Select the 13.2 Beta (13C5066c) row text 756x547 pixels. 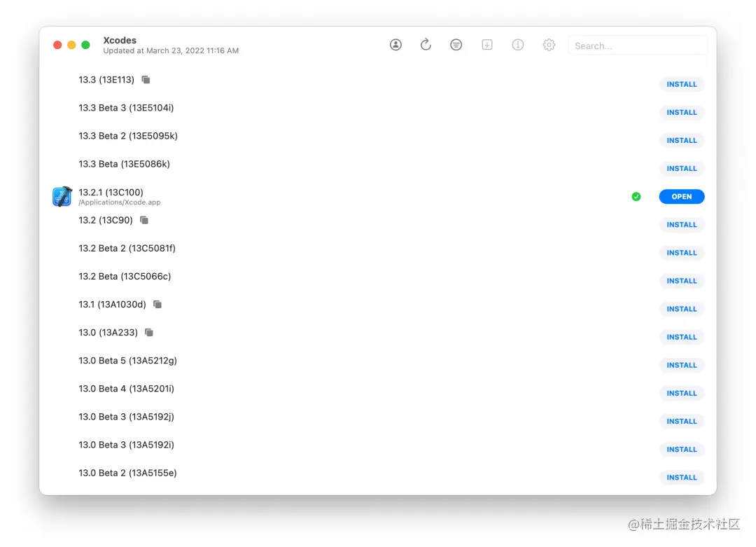125,277
